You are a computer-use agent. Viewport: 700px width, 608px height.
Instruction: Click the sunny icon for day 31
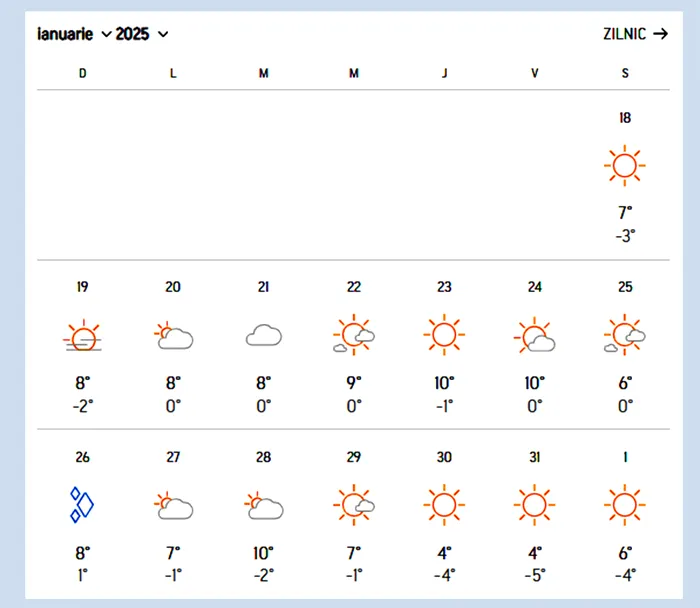tap(534, 504)
